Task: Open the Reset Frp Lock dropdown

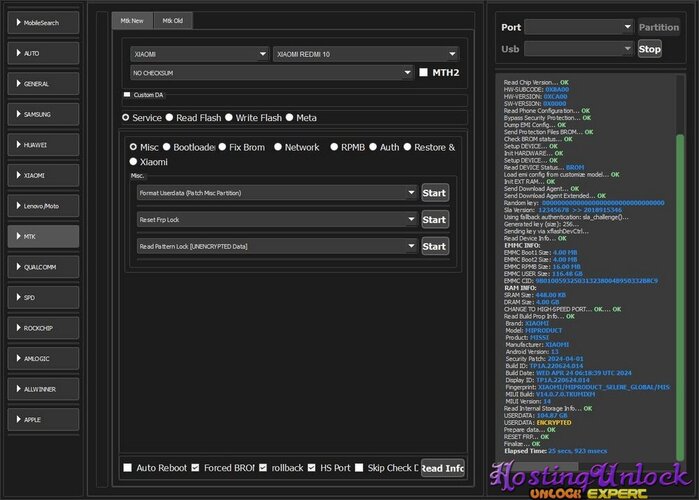Action: pyautogui.click(x=277, y=219)
